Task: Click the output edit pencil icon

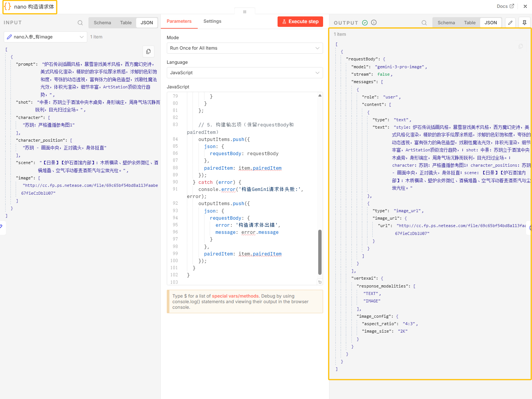Action: pyautogui.click(x=510, y=23)
